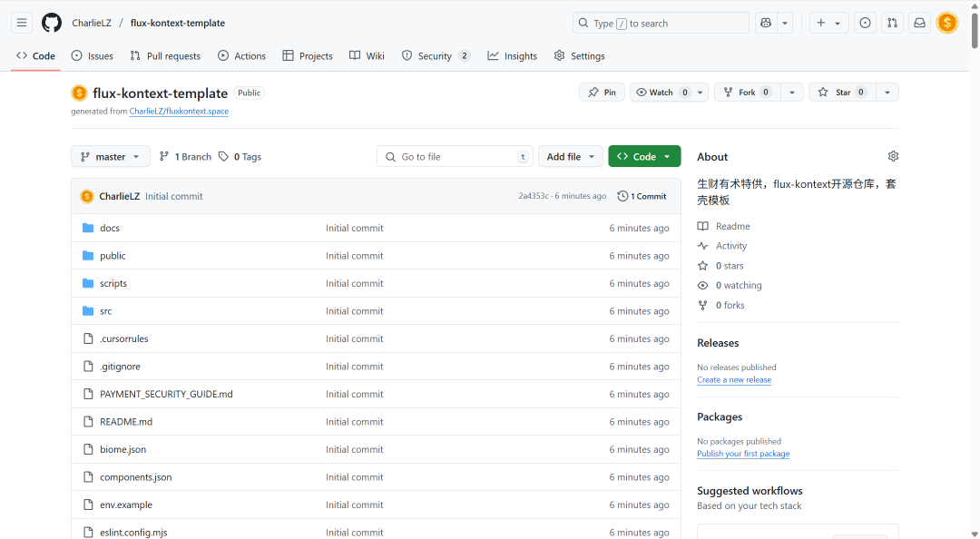Expand the Fork dropdown arrow
980x539 pixels.
pos(792,92)
